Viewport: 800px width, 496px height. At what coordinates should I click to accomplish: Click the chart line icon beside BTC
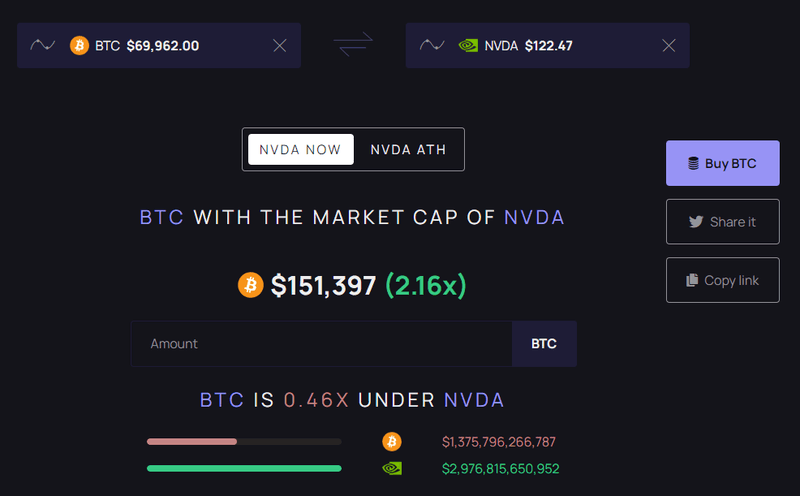coord(43,45)
